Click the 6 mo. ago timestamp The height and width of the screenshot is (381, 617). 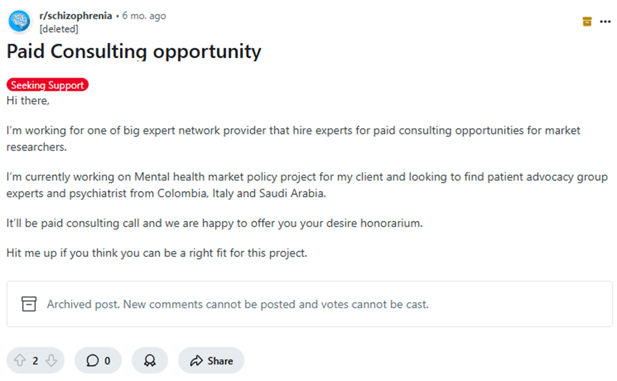point(144,16)
